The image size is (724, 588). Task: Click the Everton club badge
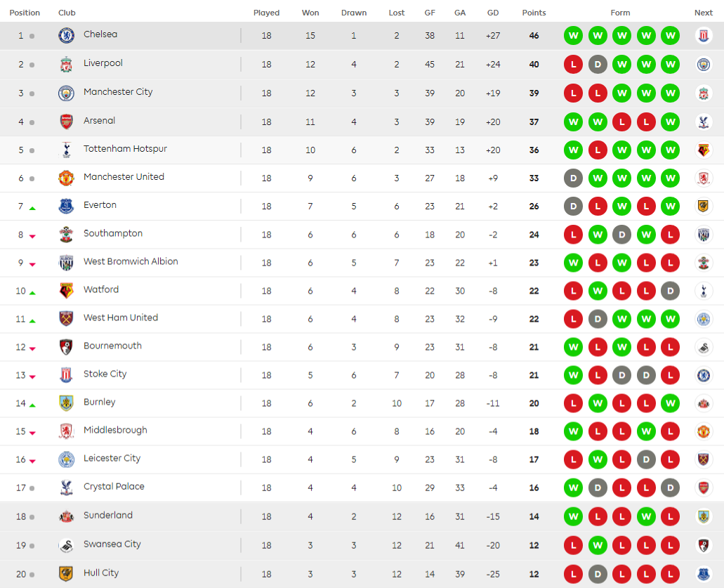click(x=66, y=206)
